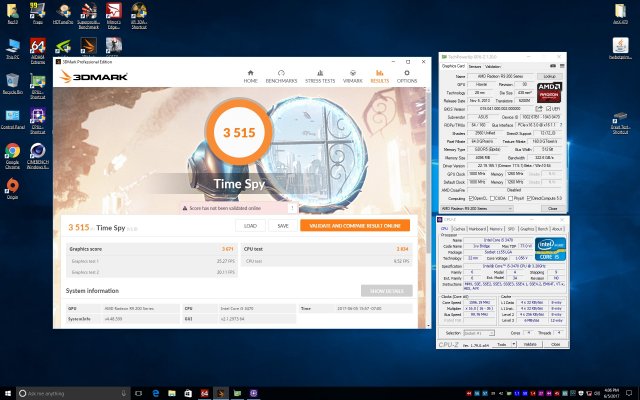Viewport: 640px width, 400px height.
Task: Open the Fraps desktop shortcut
Action: click(38, 13)
